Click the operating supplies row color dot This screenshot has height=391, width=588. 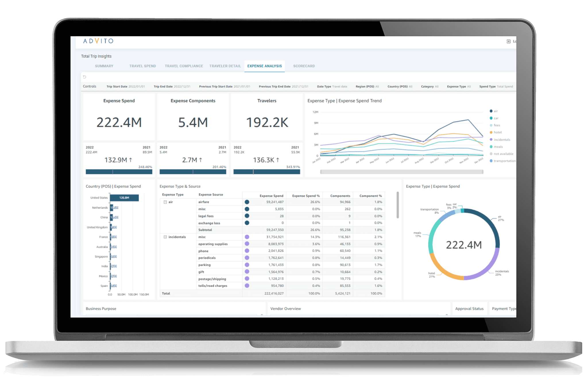[247, 244]
